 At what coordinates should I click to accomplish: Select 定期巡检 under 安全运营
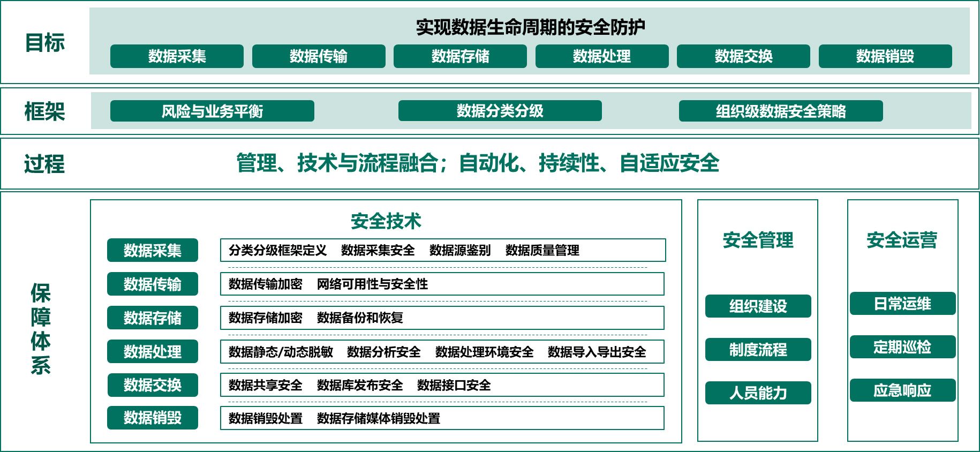click(x=902, y=347)
